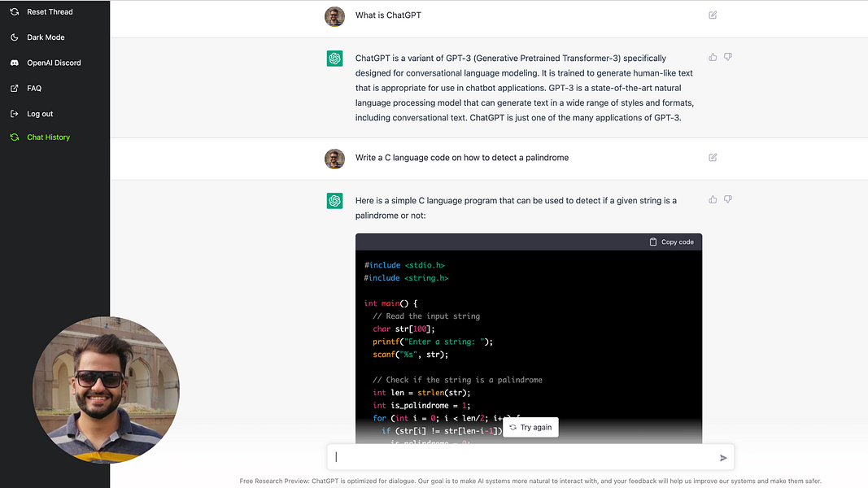Click the Log out arrow icon
The width and height of the screenshot is (868, 488).
tap(15, 113)
